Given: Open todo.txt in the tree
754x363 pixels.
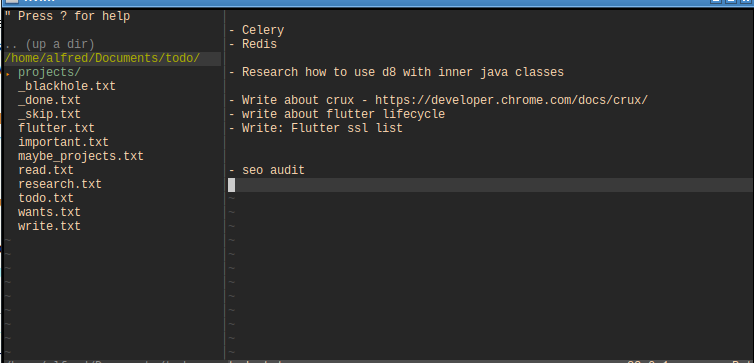Looking at the screenshot, I should point(46,198).
